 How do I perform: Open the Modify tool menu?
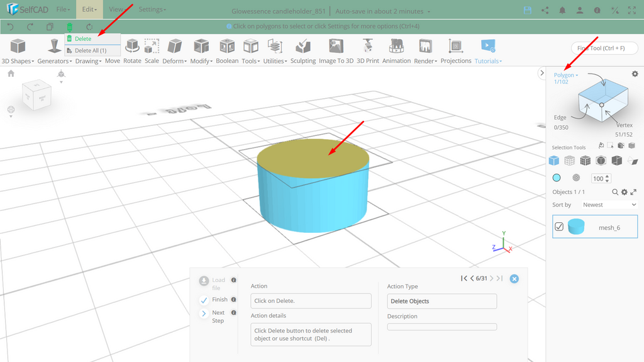pos(201,51)
